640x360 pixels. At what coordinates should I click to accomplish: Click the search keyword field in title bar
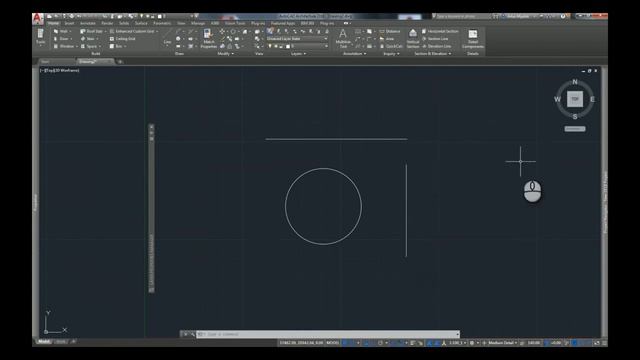461,17
